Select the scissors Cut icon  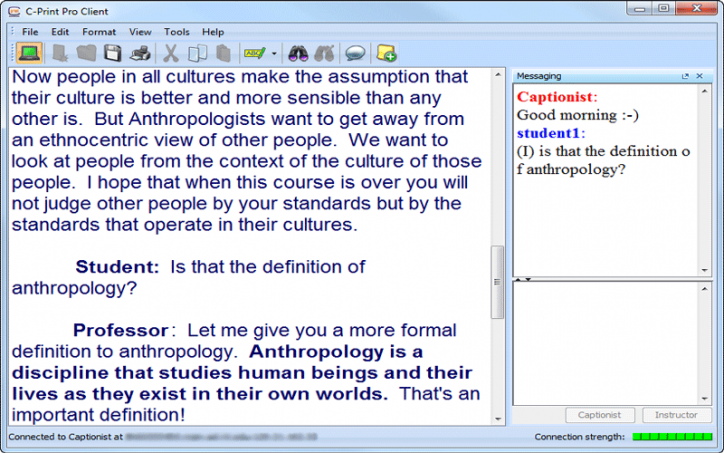click(x=171, y=53)
